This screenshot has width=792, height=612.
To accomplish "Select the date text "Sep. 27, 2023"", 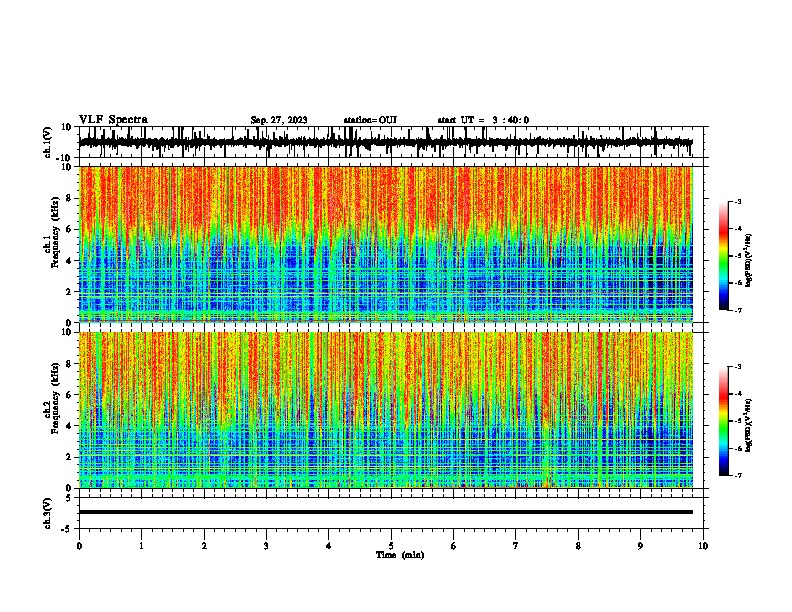I will point(279,120).
